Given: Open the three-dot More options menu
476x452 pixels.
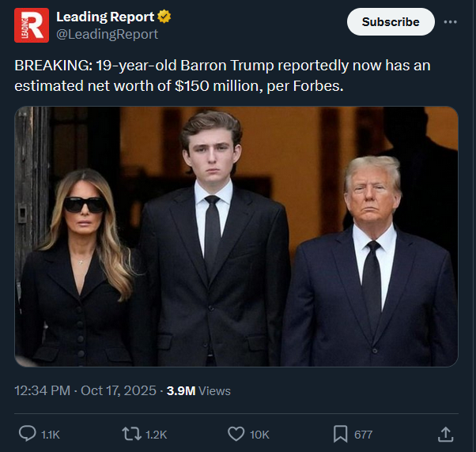Looking at the screenshot, I should 451,21.
